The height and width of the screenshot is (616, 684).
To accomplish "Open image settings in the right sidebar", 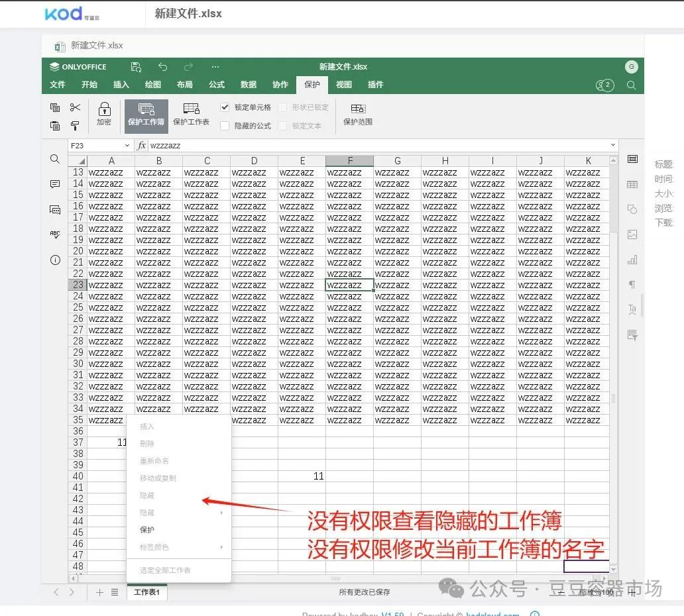I will pyautogui.click(x=632, y=234).
